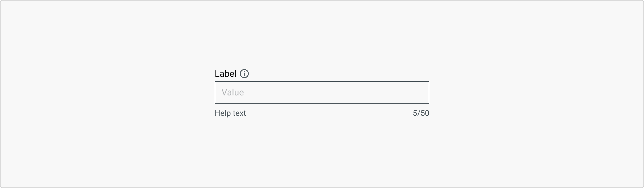Image resolution: width=644 pixels, height=188 pixels.
Task: Point at the Help text hint line
Action: (230, 113)
